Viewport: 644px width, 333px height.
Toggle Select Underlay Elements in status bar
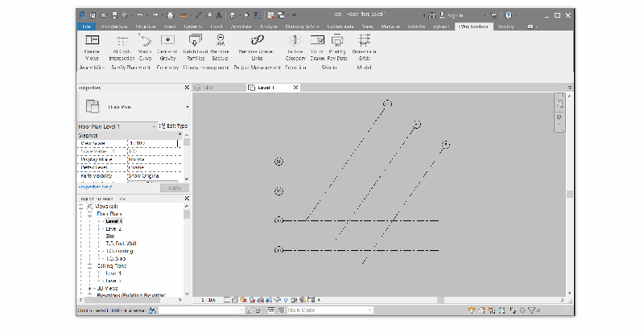pos(482,310)
